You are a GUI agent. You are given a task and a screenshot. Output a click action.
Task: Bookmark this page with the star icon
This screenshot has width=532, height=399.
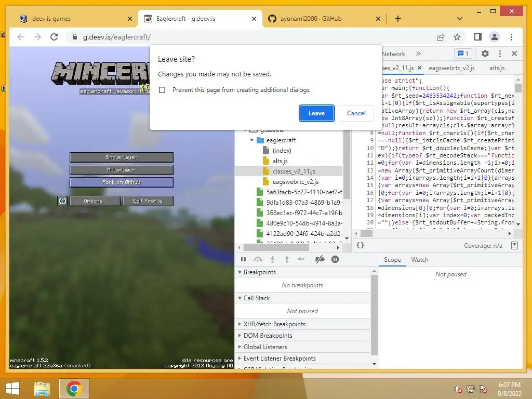[457, 37]
